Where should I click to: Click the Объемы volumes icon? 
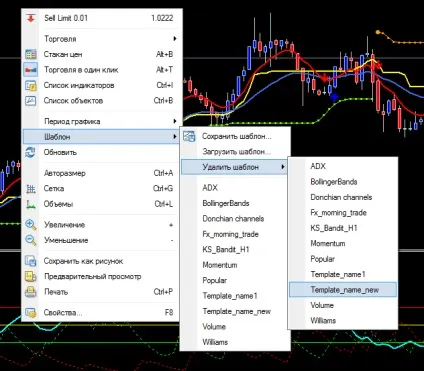31,204
